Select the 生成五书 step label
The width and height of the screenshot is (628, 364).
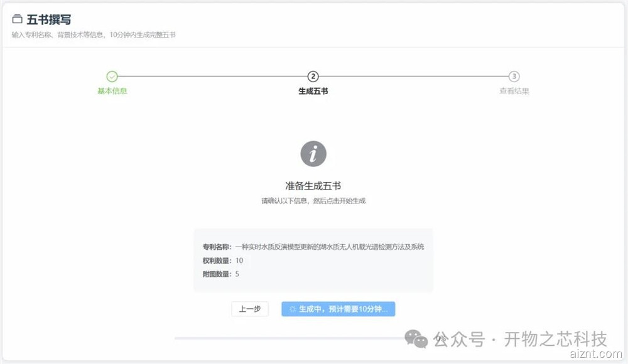pyautogui.click(x=313, y=91)
